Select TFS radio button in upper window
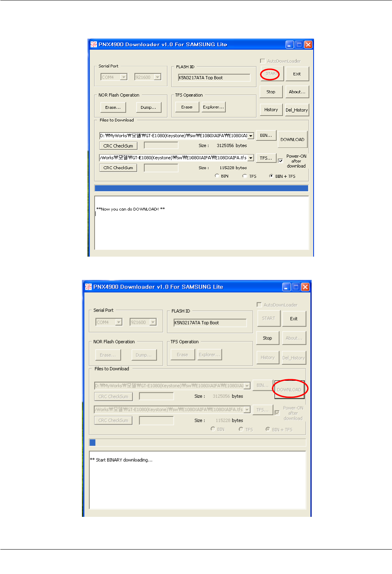This screenshot has height=574, width=392. tap(245, 176)
